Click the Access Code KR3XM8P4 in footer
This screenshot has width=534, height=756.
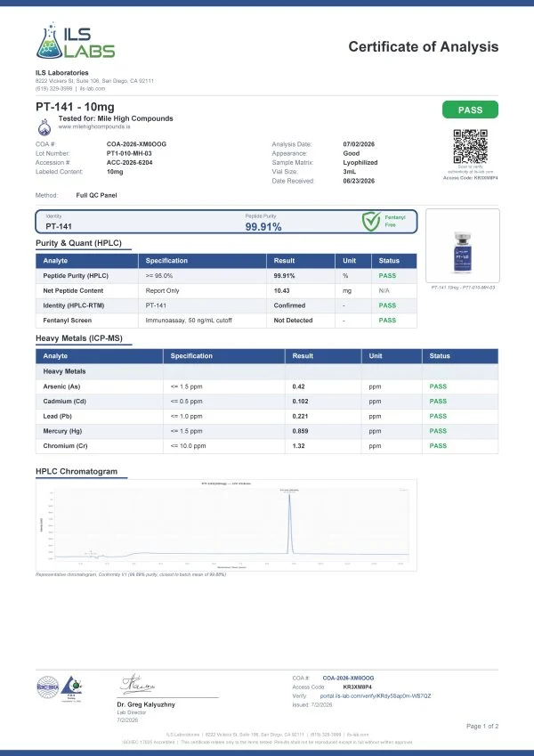click(x=357, y=687)
